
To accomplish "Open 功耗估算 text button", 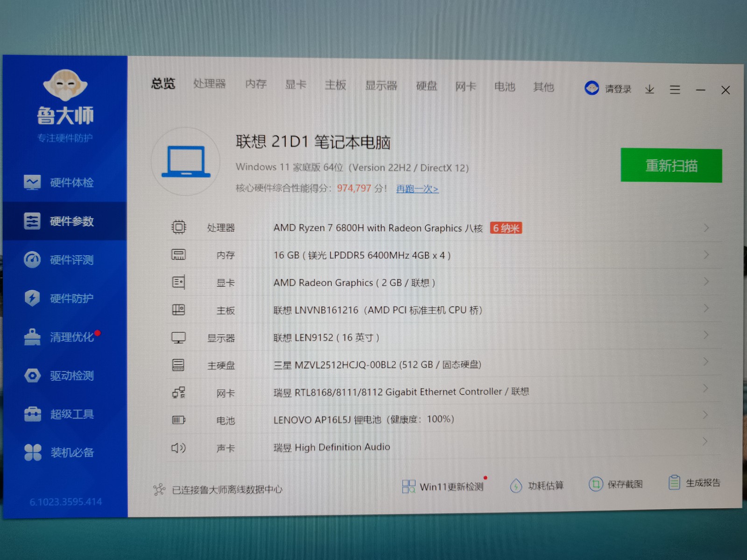I will pyautogui.click(x=546, y=486).
